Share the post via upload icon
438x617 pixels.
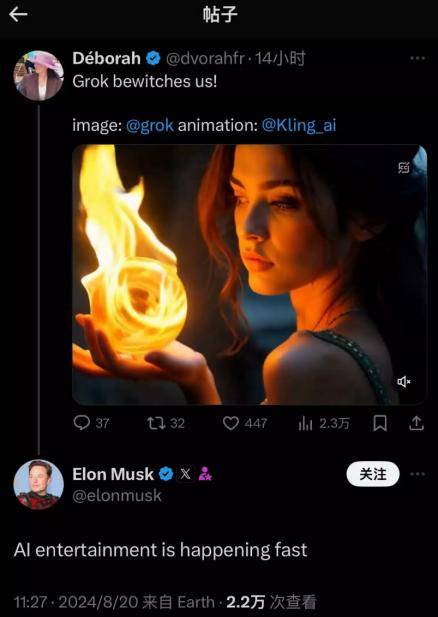[416, 423]
